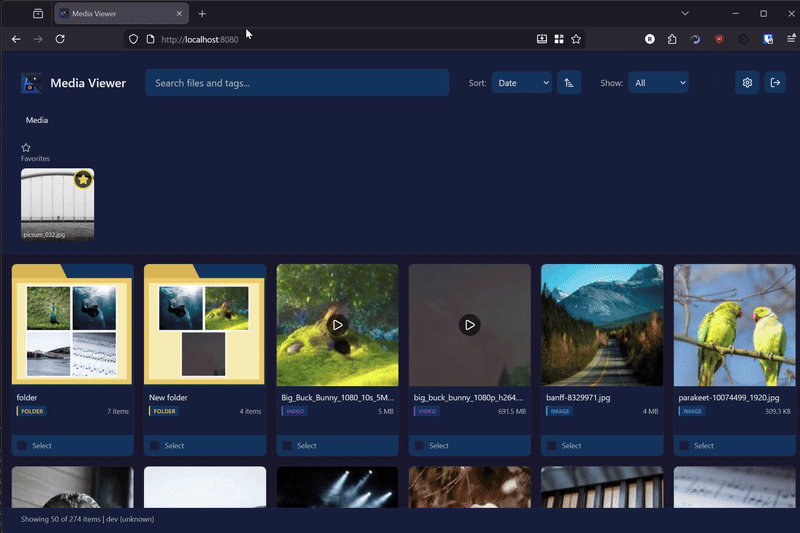Switch to the Media Viewer browser tab

(121, 14)
